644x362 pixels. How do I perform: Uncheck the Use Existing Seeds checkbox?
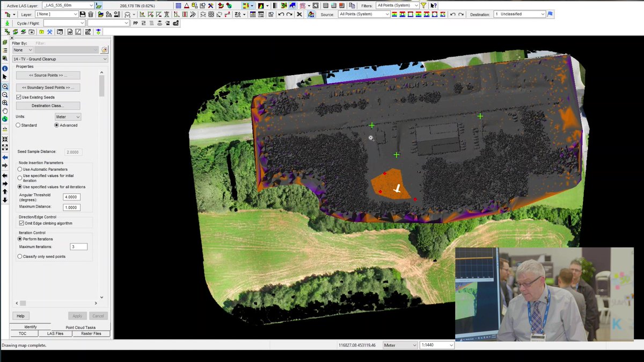tap(18, 97)
